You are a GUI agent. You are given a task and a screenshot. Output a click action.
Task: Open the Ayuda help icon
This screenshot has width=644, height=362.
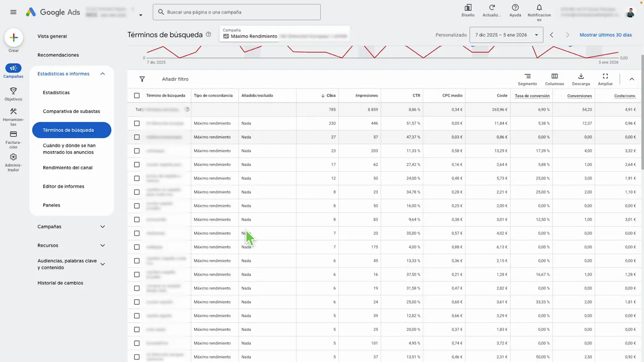pos(515,8)
